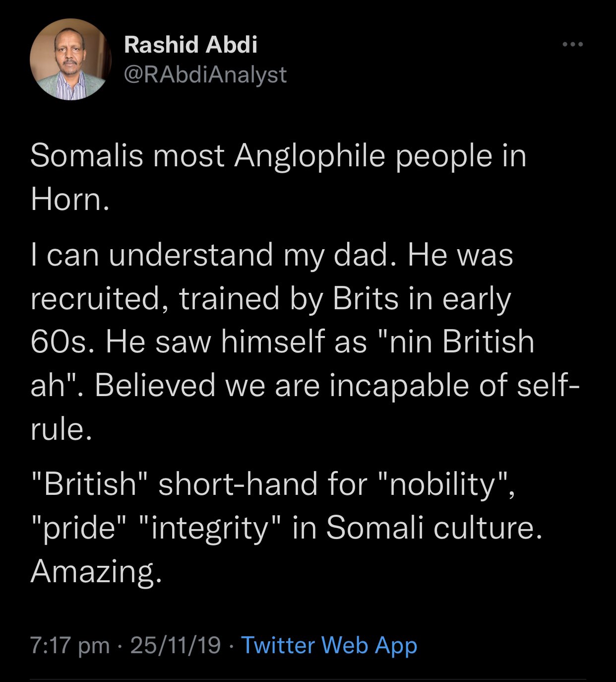
Task: Click the quoted word pride
Action: 81,528
